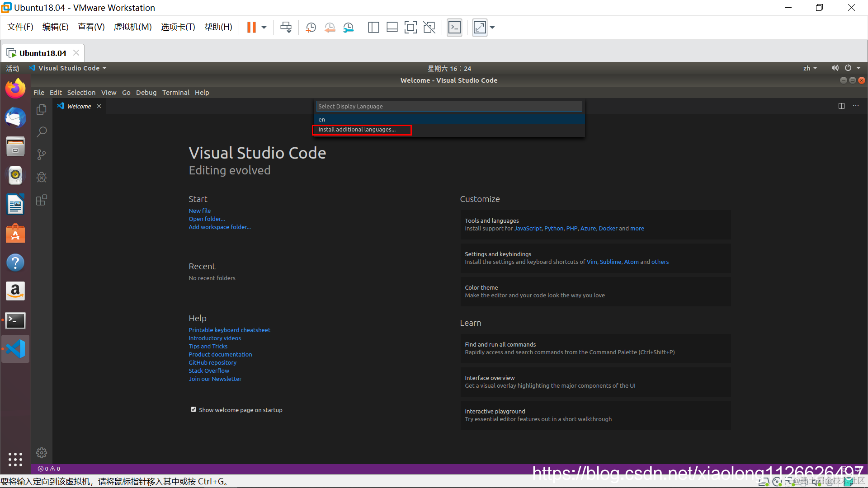Open the Search view in the activity bar

42,132
